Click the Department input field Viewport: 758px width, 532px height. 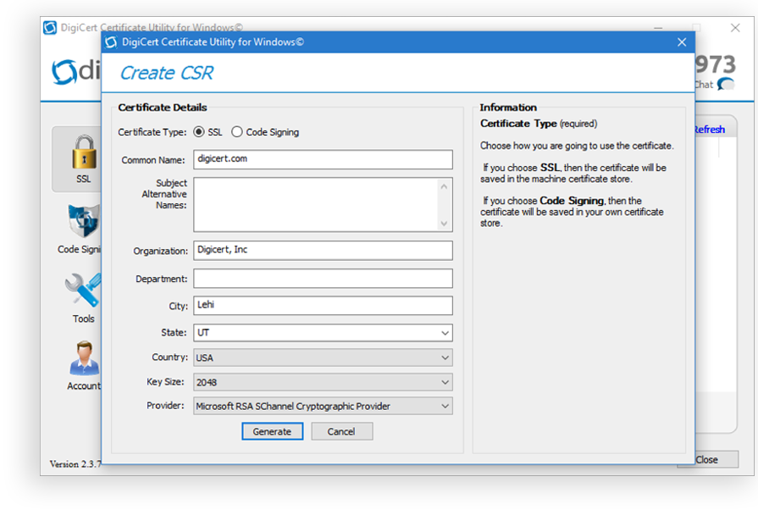(323, 279)
